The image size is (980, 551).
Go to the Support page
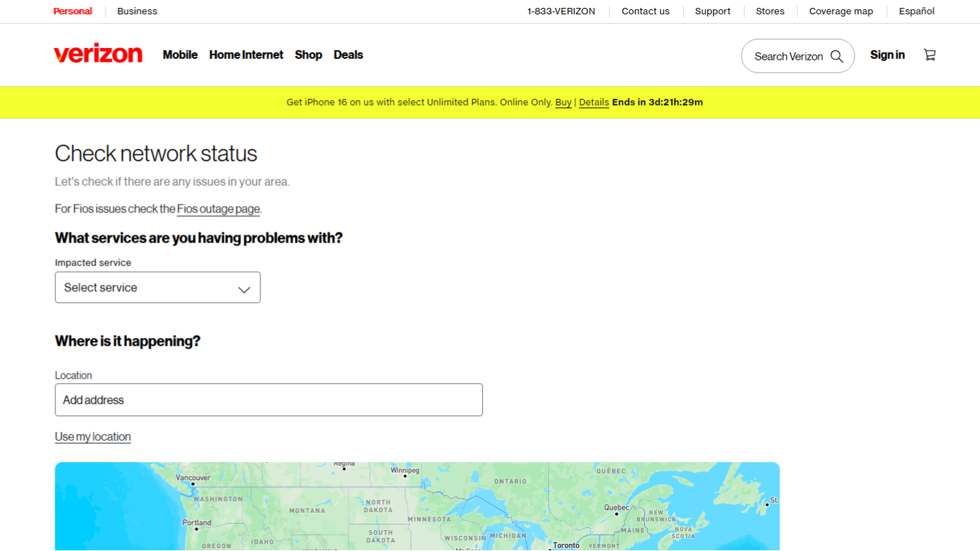point(713,11)
